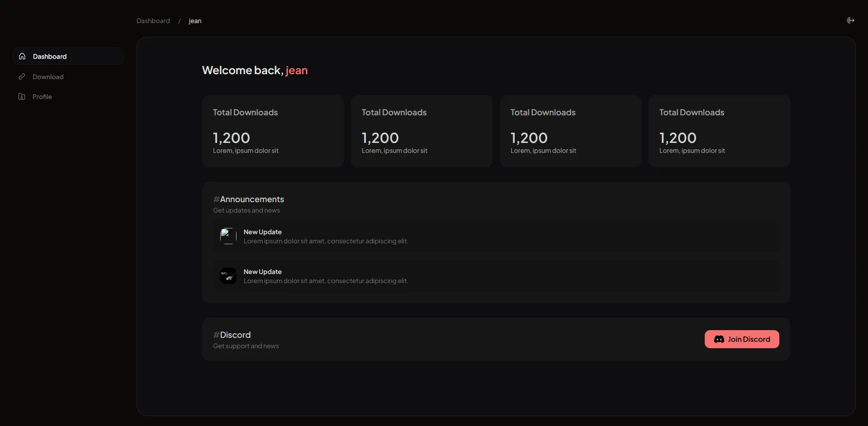Click the thumbnail of the second New Update

(228, 275)
